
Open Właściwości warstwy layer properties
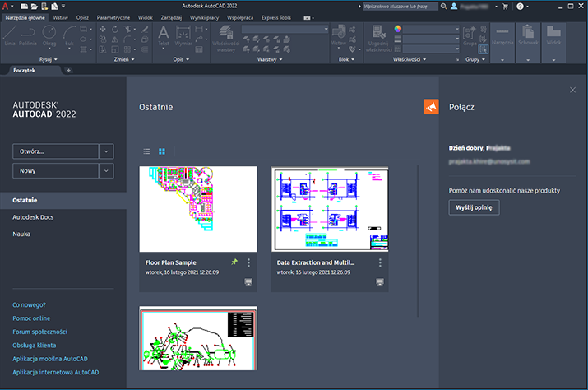tap(226, 39)
